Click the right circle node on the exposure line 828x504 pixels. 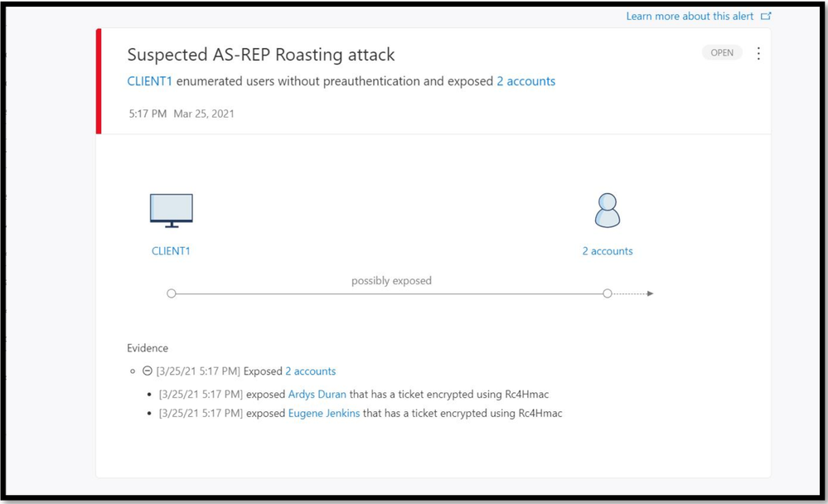[608, 293]
